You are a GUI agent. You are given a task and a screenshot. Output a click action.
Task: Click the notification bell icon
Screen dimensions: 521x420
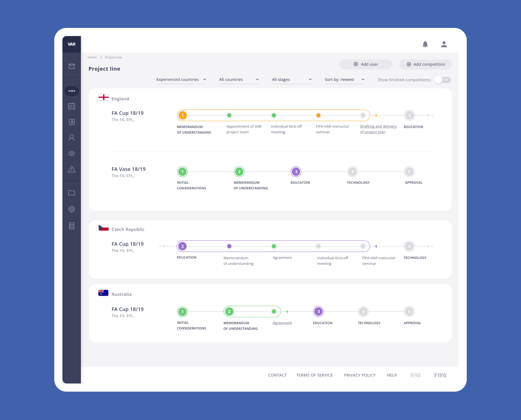[x=425, y=44]
